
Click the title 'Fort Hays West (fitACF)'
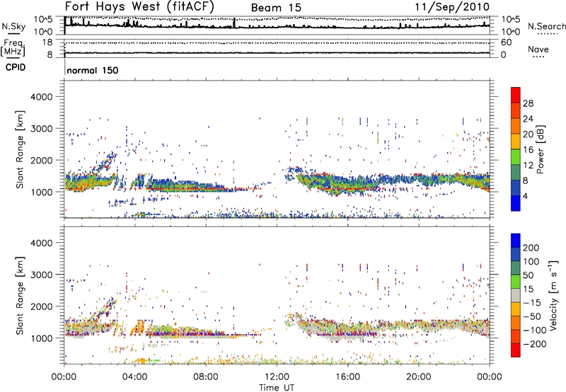139,7
